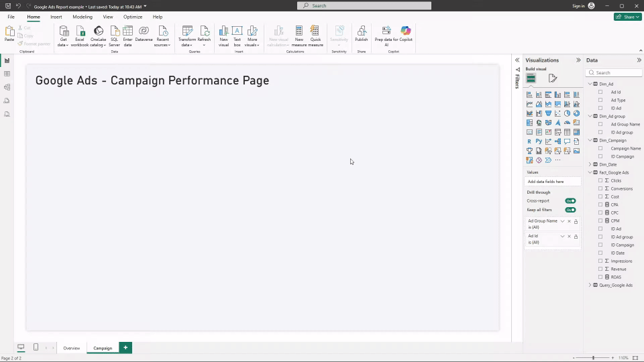Click the Paste icon

click(9, 34)
